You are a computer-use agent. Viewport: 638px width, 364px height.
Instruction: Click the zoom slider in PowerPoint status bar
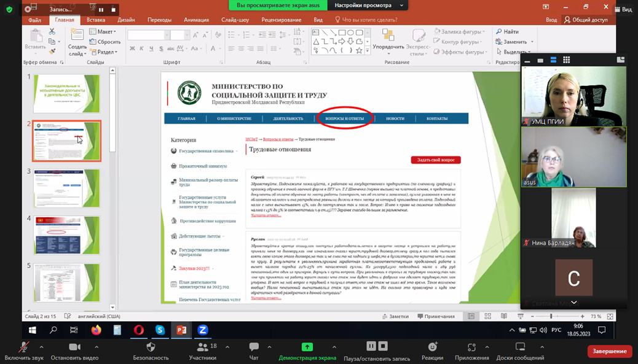tap(551, 317)
